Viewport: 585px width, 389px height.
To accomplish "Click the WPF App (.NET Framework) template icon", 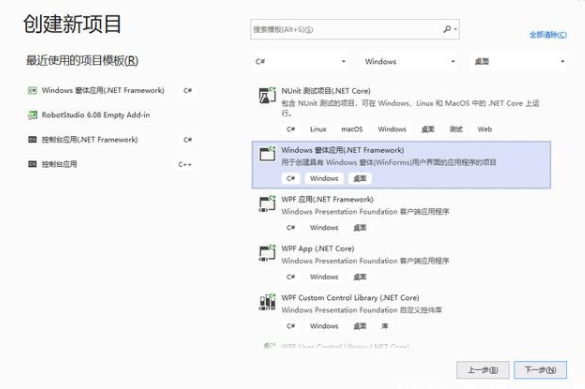I will [x=267, y=204].
